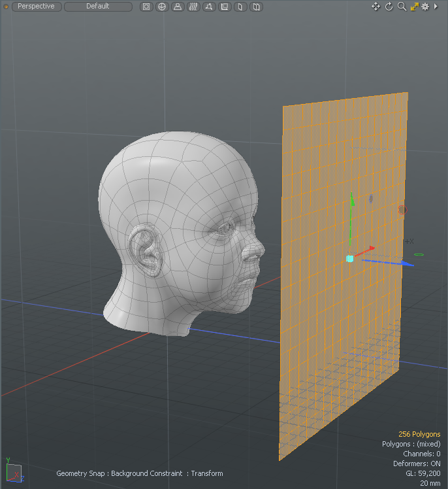Click the open book toolbar icon
The height and width of the screenshot is (489, 448).
(x=257, y=7)
